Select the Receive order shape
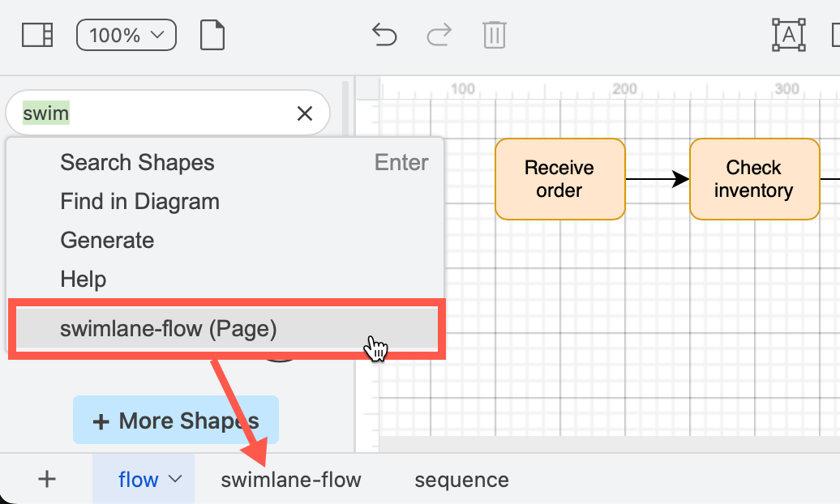This screenshot has width=840, height=504. [559, 179]
